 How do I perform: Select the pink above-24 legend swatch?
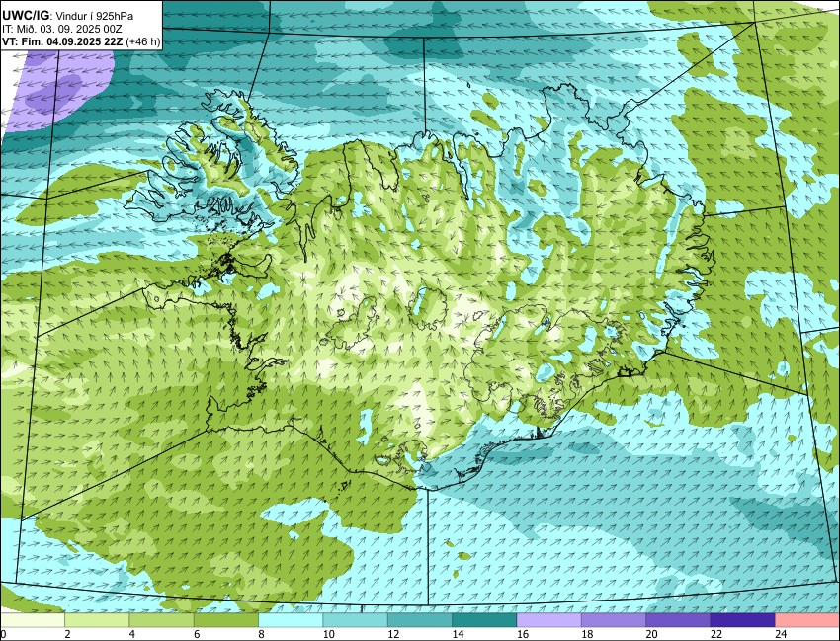pyautogui.click(x=807, y=620)
